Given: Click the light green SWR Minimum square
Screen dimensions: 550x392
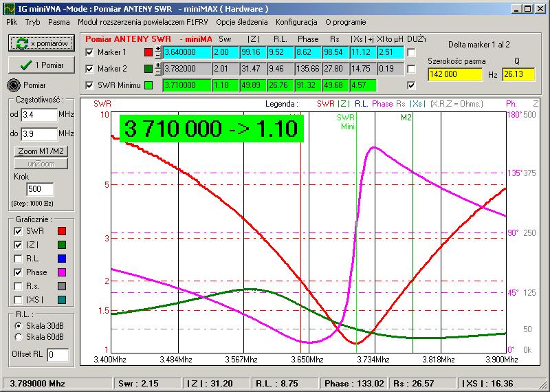Looking at the screenshot, I should tap(148, 85).
